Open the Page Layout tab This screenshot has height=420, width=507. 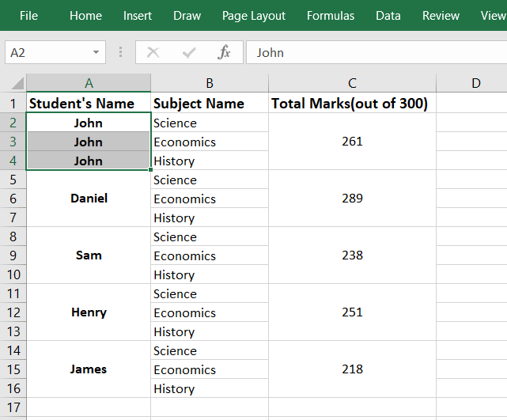[254, 16]
